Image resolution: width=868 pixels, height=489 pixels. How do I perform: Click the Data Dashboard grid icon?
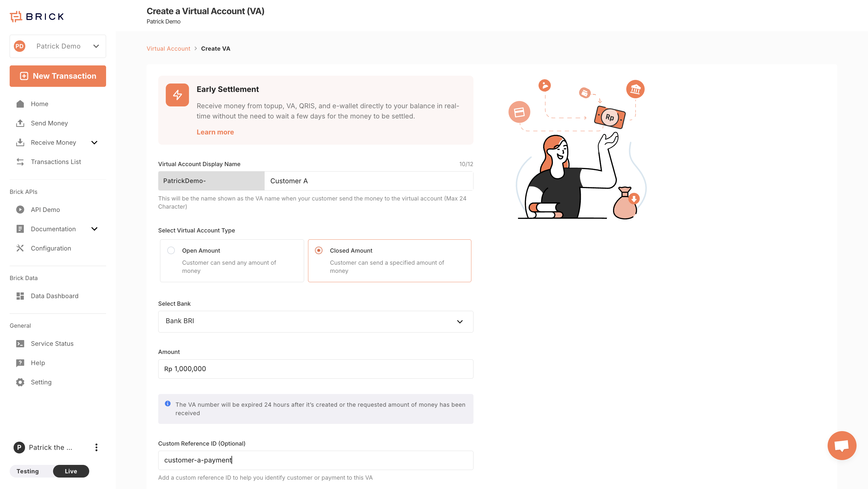click(x=20, y=296)
